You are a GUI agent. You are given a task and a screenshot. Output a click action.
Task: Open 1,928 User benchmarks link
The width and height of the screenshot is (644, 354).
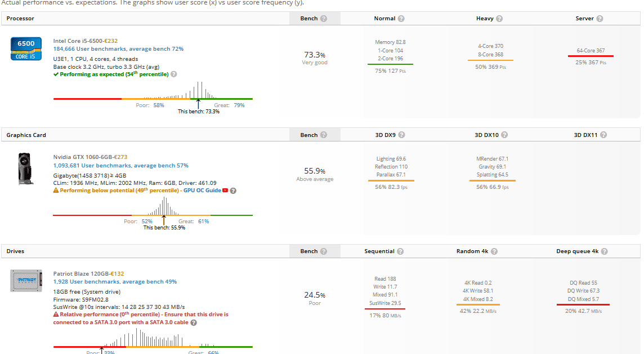pos(115,282)
